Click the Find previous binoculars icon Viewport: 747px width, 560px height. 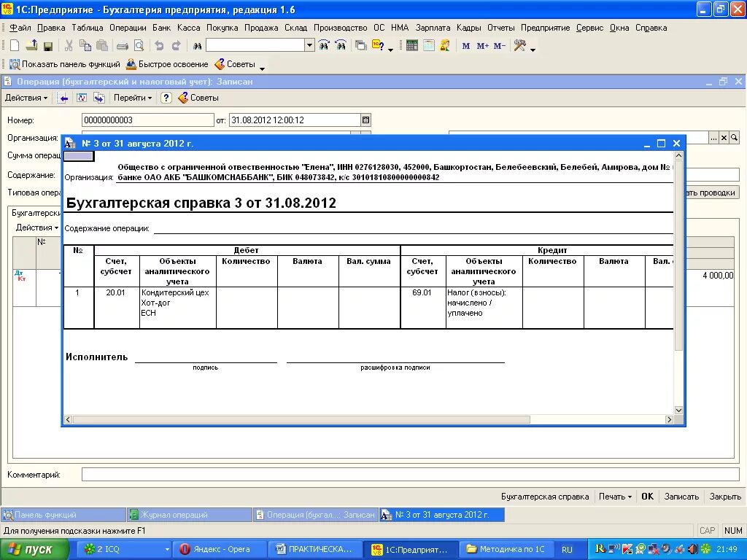(324, 46)
